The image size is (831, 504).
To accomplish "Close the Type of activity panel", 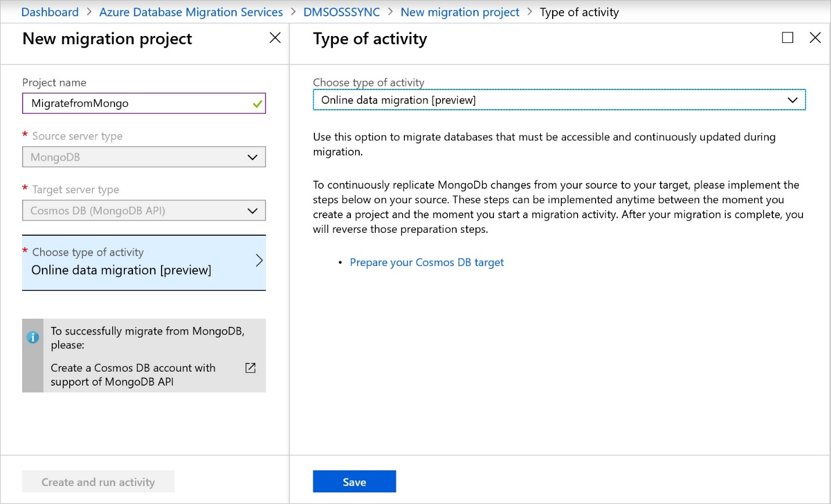I will tap(815, 38).
